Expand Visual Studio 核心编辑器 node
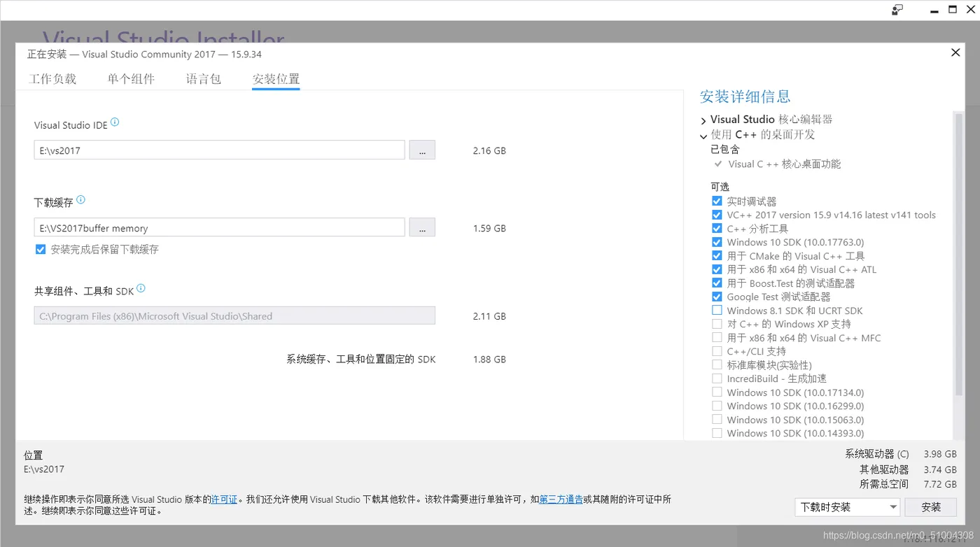The image size is (980, 547). [x=703, y=120]
